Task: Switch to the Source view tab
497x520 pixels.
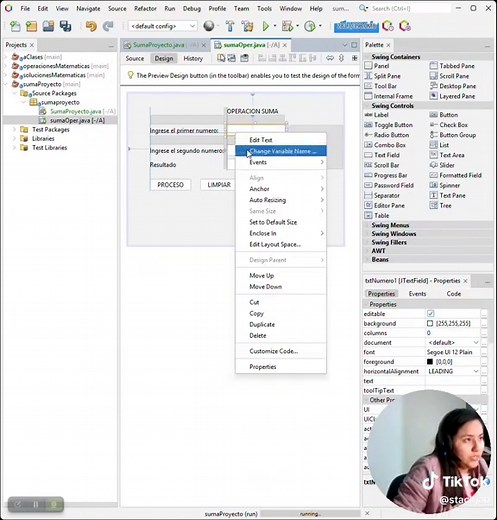Action: tap(135, 59)
